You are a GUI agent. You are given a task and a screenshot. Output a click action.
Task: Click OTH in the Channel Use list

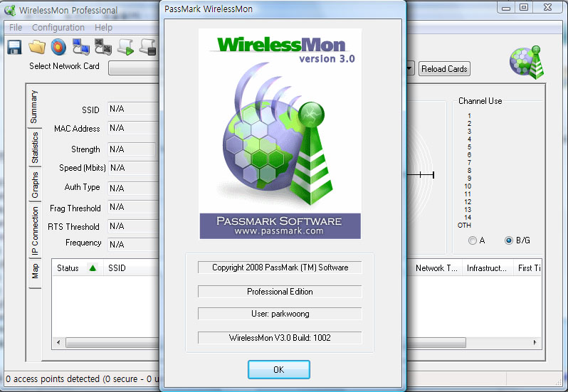coord(464,225)
